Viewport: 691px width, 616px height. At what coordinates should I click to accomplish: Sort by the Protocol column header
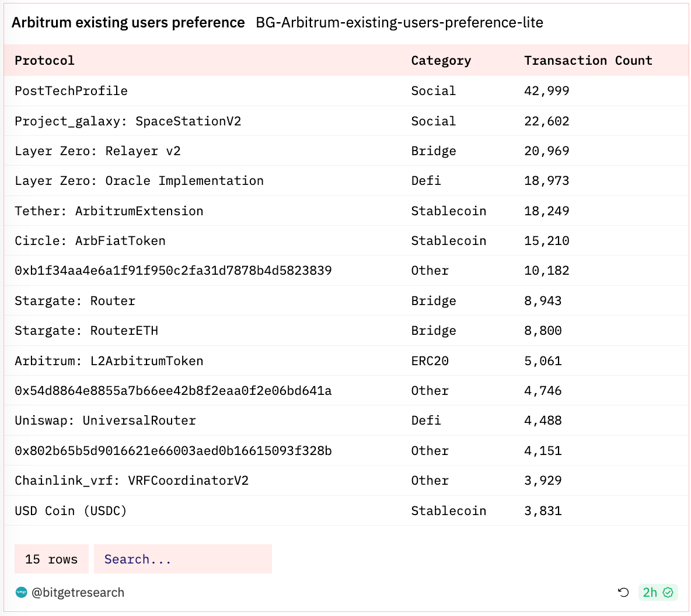tap(45, 61)
